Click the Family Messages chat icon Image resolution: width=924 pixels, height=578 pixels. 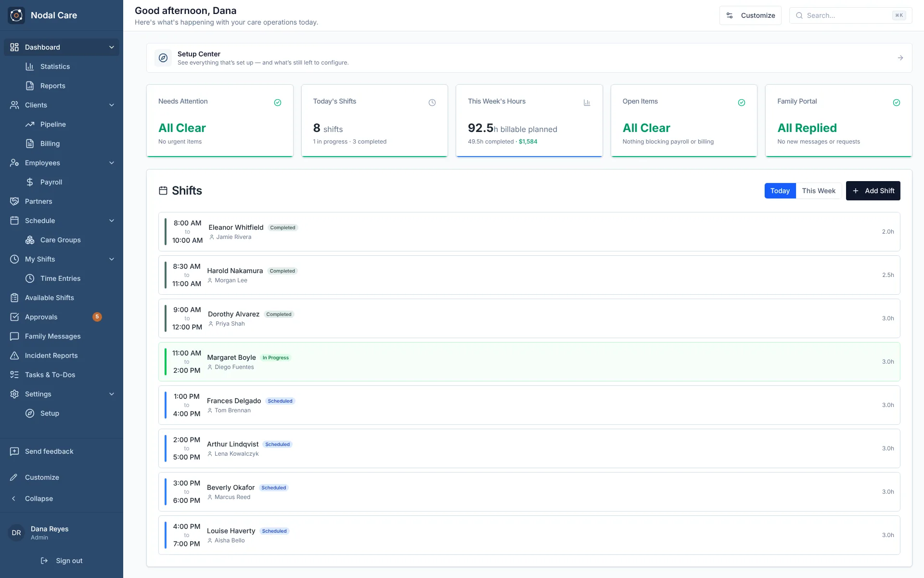pos(14,336)
